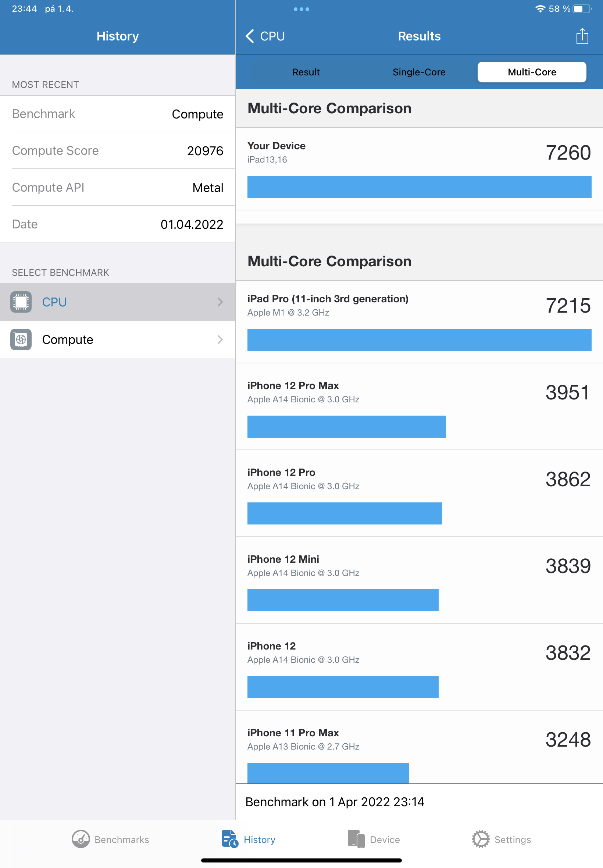Open the Device tab label
The width and height of the screenshot is (603, 868).
(385, 840)
